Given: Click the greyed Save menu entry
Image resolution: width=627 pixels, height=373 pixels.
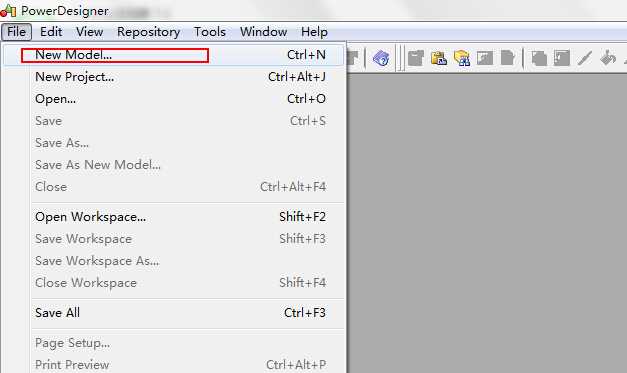Looking at the screenshot, I should [x=174, y=121].
